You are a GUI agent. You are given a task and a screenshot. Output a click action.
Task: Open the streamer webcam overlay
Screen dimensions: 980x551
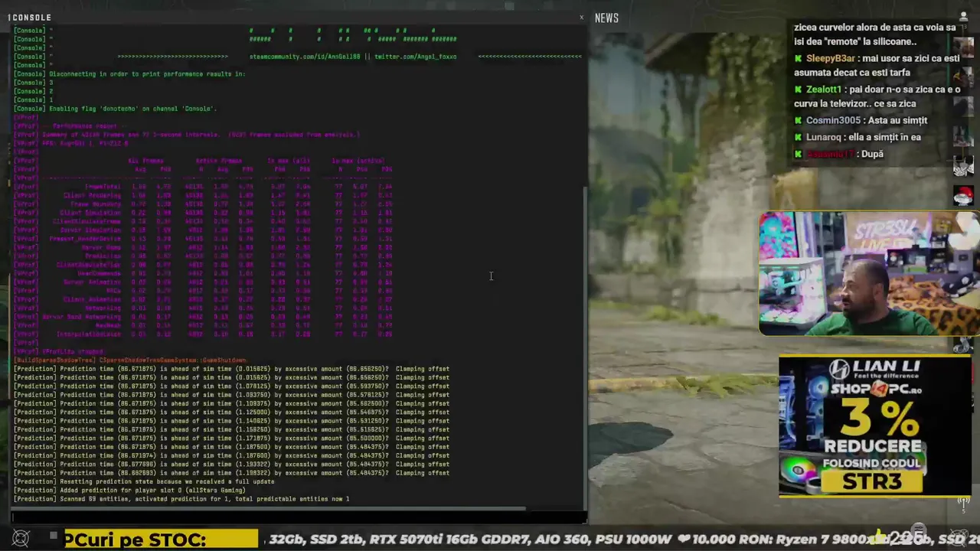tap(869, 274)
